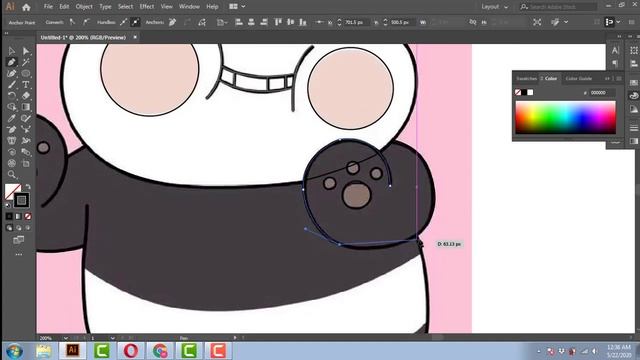The height and width of the screenshot is (360, 640).
Task: Select the Eyedropper tool
Action: point(11,118)
